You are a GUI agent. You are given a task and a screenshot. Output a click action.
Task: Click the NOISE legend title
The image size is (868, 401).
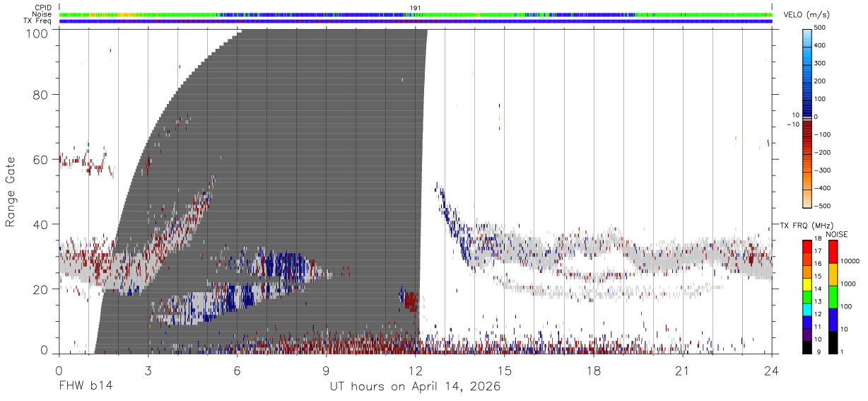(836, 234)
